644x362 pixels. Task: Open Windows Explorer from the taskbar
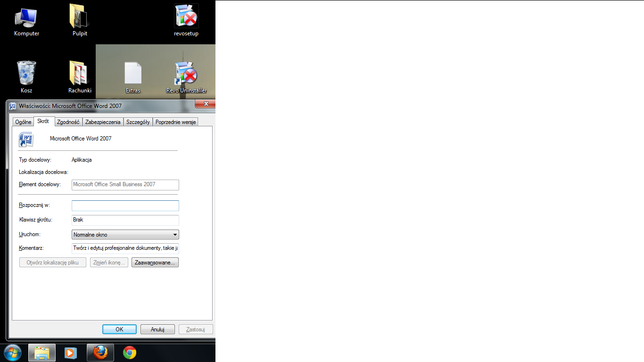[x=42, y=353]
